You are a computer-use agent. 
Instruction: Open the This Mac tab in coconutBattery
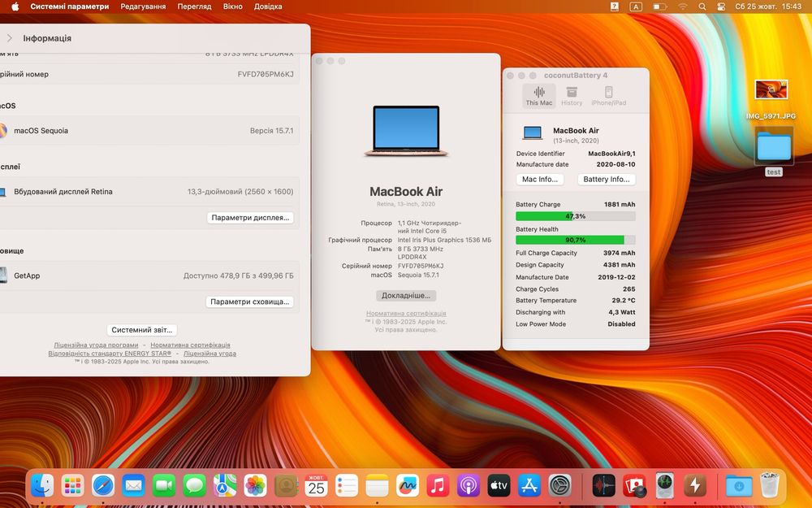(x=539, y=97)
